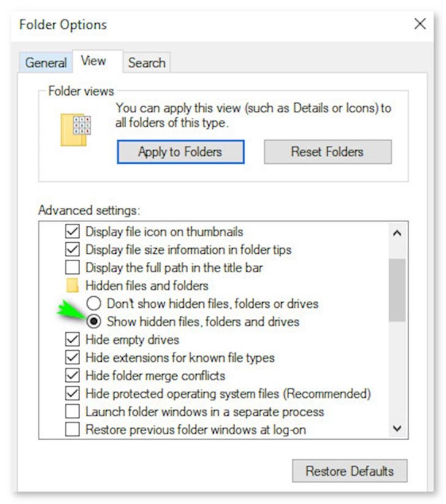Image resolution: width=446 pixels, height=504 pixels.
Task: Enable Display the full path in title bar
Action: (x=73, y=268)
